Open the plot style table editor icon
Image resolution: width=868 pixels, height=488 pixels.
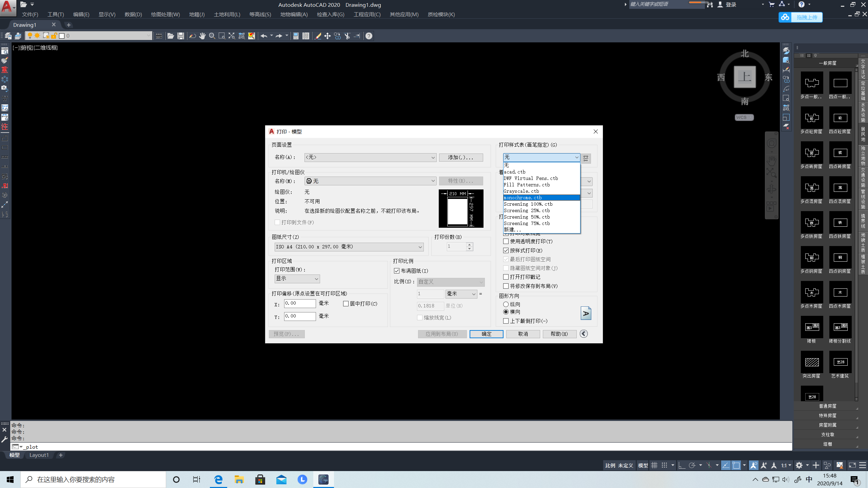pyautogui.click(x=586, y=158)
